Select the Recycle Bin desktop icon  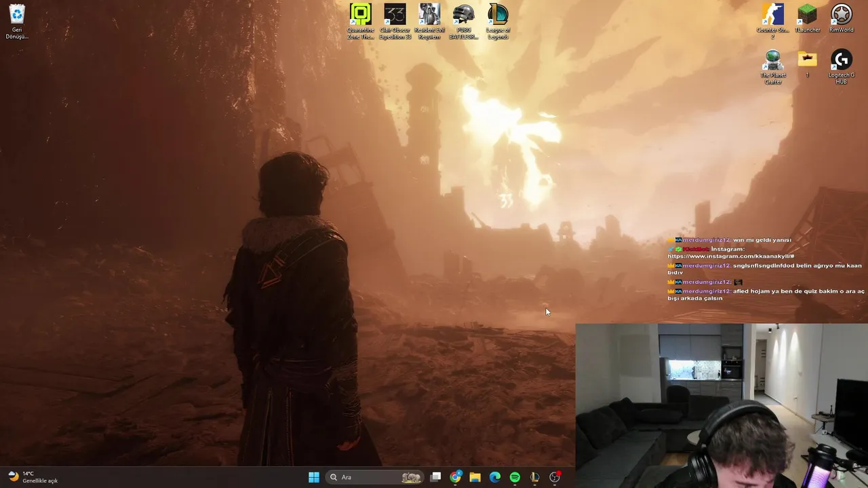(x=17, y=22)
